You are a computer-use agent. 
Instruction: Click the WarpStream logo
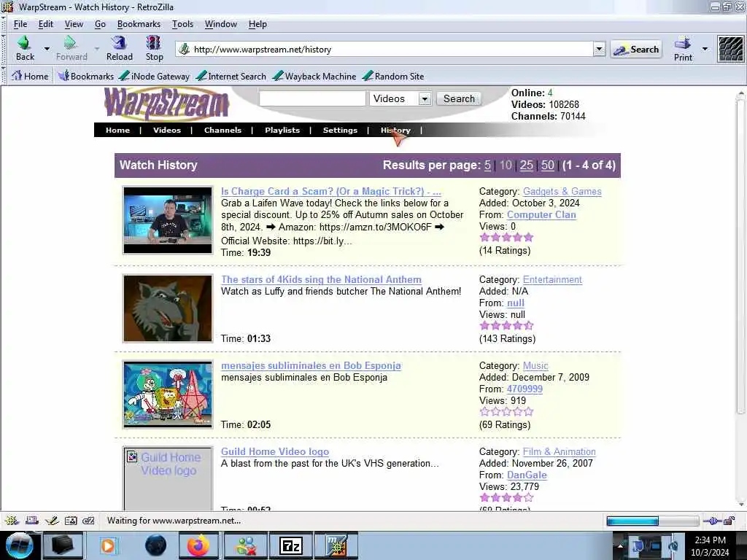pyautogui.click(x=167, y=104)
